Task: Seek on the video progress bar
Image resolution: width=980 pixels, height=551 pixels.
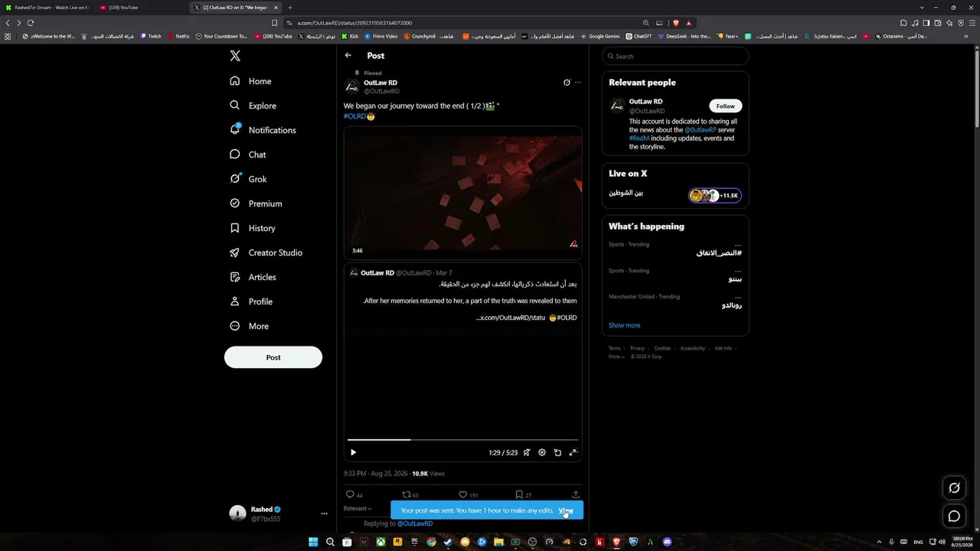Action: 462,439
